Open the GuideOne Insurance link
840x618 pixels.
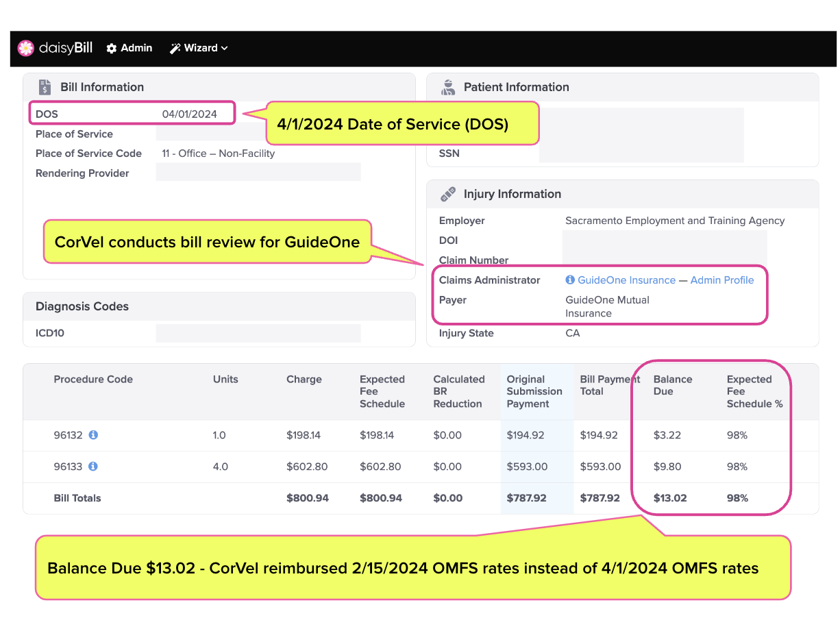coord(627,280)
